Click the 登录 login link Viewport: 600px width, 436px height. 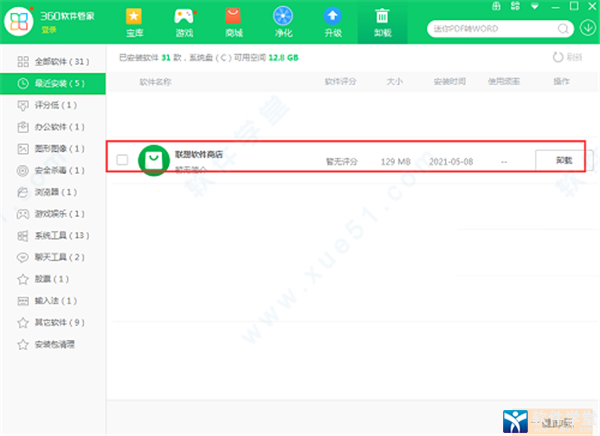tap(49, 30)
